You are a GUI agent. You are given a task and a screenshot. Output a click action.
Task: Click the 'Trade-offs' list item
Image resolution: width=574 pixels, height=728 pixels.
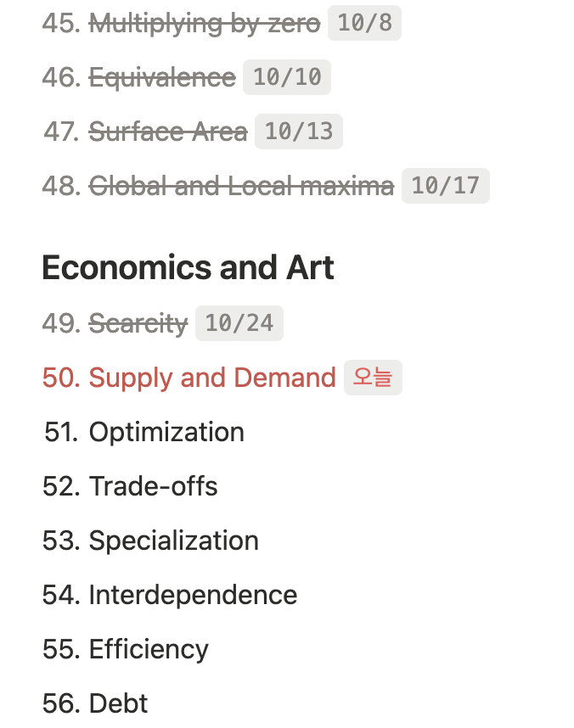coord(153,486)
